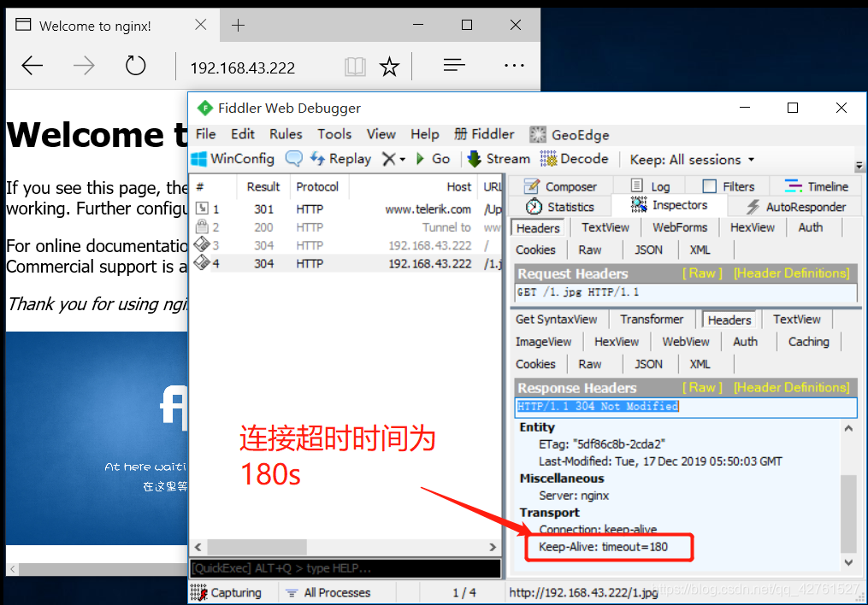Select request TextView inspector tab
This screenshot has width=868, height=605.
click(605, 227)
